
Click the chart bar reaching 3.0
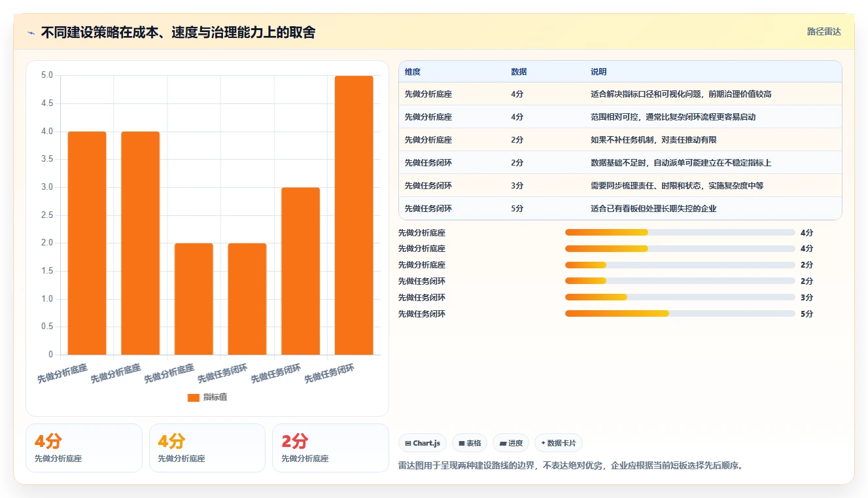coord(300,271)
